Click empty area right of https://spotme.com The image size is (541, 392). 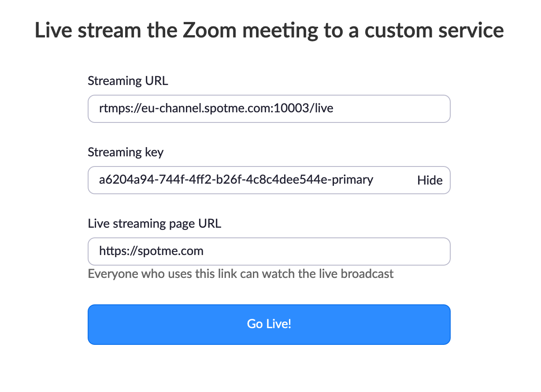click(x=326, y=251)
